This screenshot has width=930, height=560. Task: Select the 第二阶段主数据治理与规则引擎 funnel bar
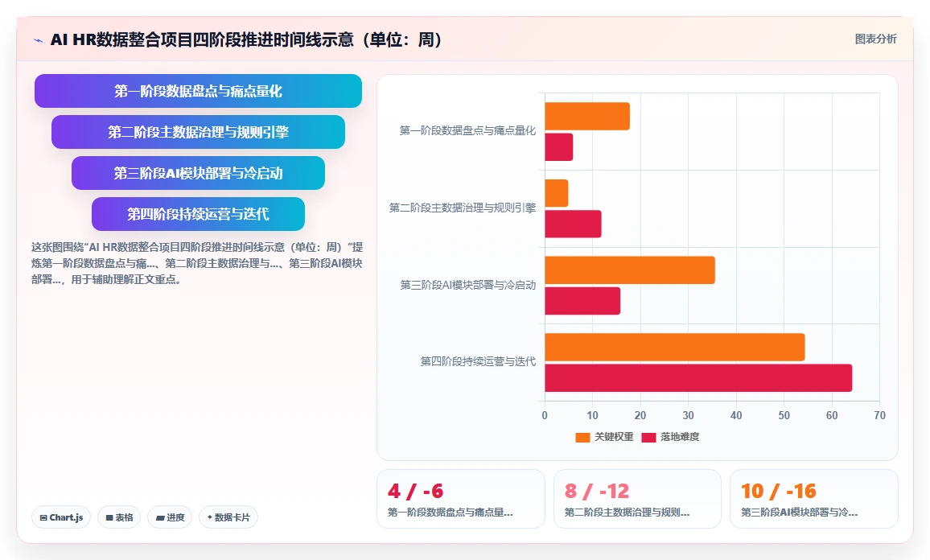click(x=198, y=132)
